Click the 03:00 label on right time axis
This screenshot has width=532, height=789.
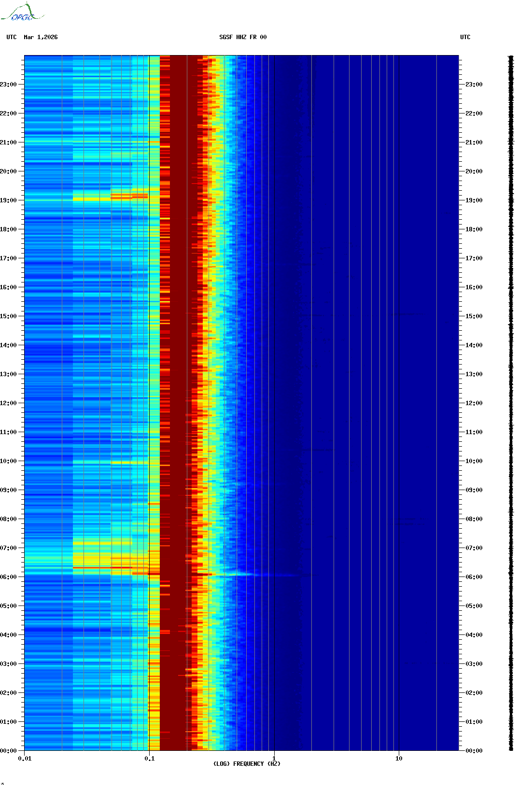[474, 664]
